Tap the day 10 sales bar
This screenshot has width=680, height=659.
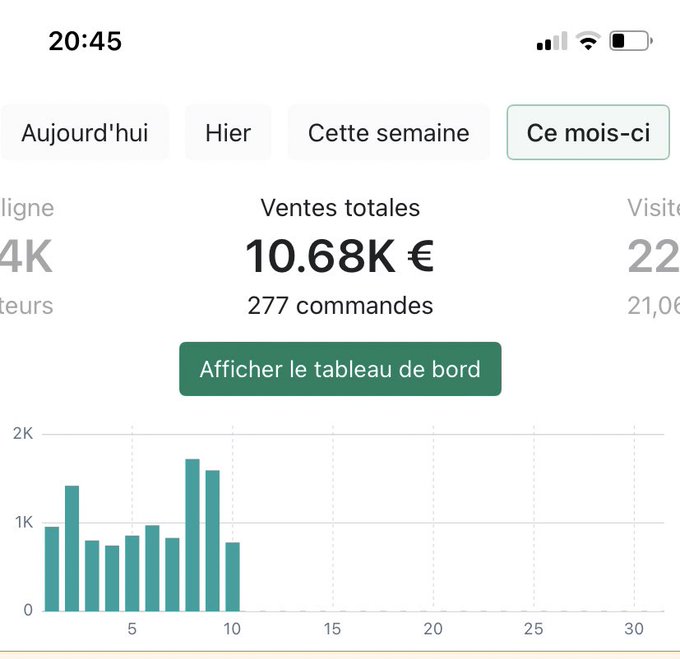(232, 576)
